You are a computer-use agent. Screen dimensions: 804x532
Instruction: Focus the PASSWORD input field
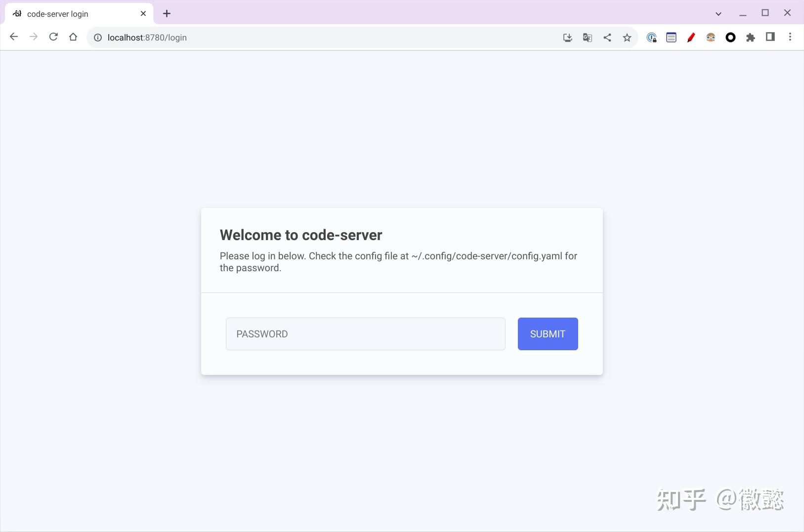pyautogui.click(x=366, y=334)
